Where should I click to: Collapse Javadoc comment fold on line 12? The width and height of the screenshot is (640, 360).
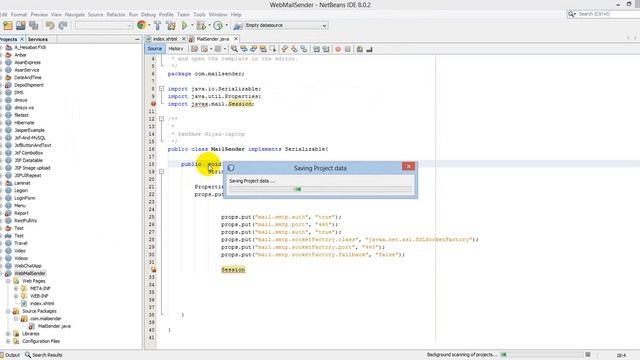[161, 119]
